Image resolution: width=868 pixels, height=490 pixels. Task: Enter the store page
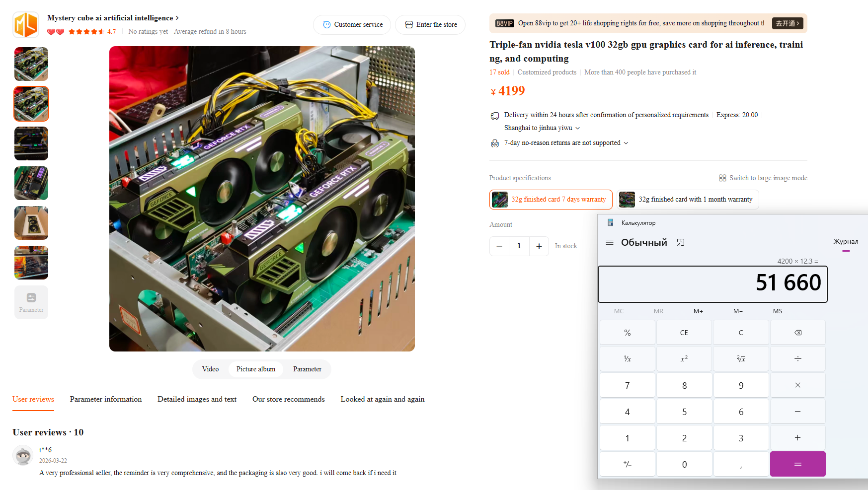[x=430, y=25]
